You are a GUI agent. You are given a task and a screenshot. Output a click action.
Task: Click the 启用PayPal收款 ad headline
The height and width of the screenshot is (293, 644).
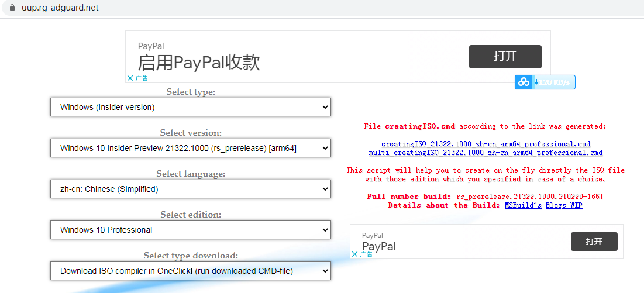pos(199,63)
